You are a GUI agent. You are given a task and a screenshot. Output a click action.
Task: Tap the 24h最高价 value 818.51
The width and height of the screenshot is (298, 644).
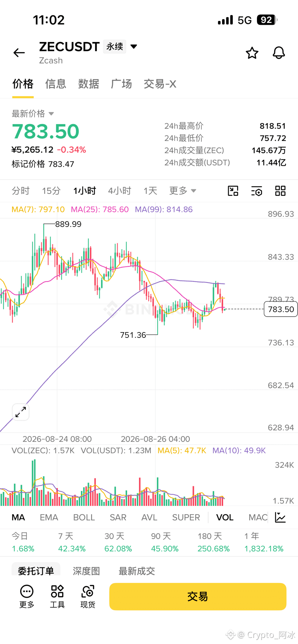(x=273, y=126)
